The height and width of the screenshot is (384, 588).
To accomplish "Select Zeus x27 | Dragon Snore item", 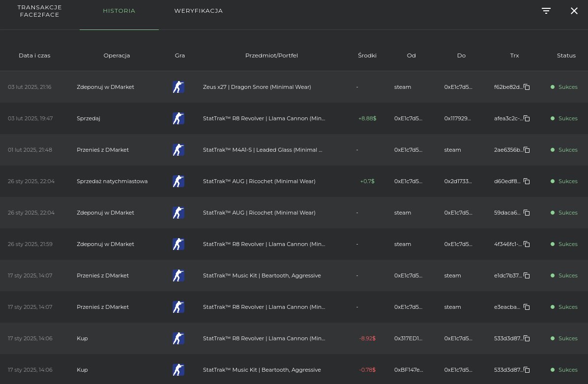I will (x=257, y=87).
